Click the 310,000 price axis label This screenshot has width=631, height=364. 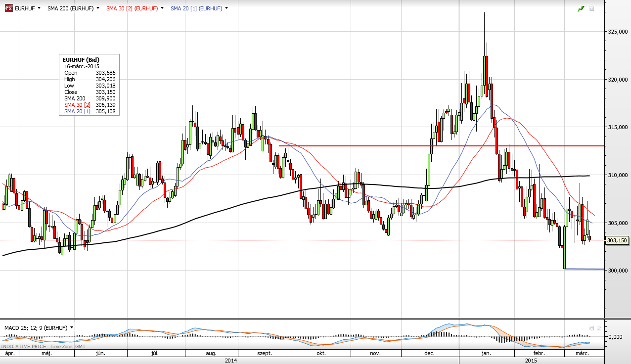617,175
